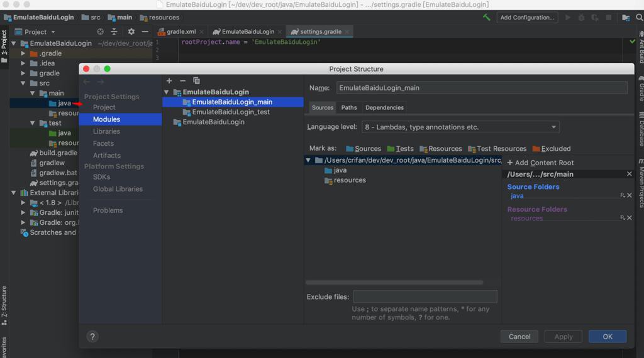Click collapse all icon in Project panel

coord(114,31)
